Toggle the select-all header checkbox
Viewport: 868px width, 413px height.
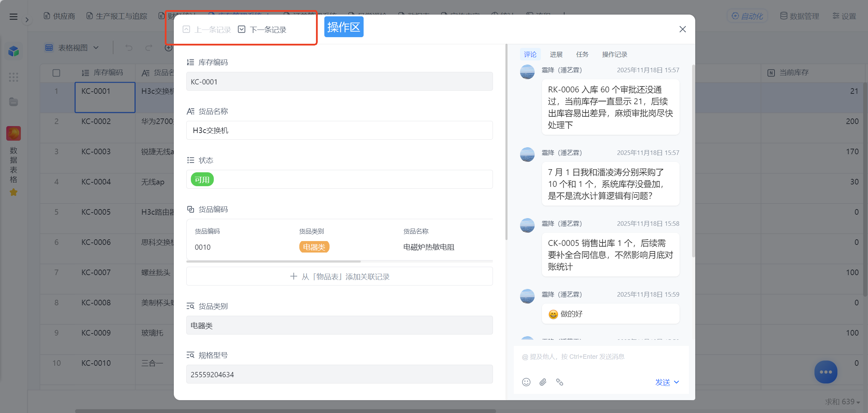[x=56, y=73]
